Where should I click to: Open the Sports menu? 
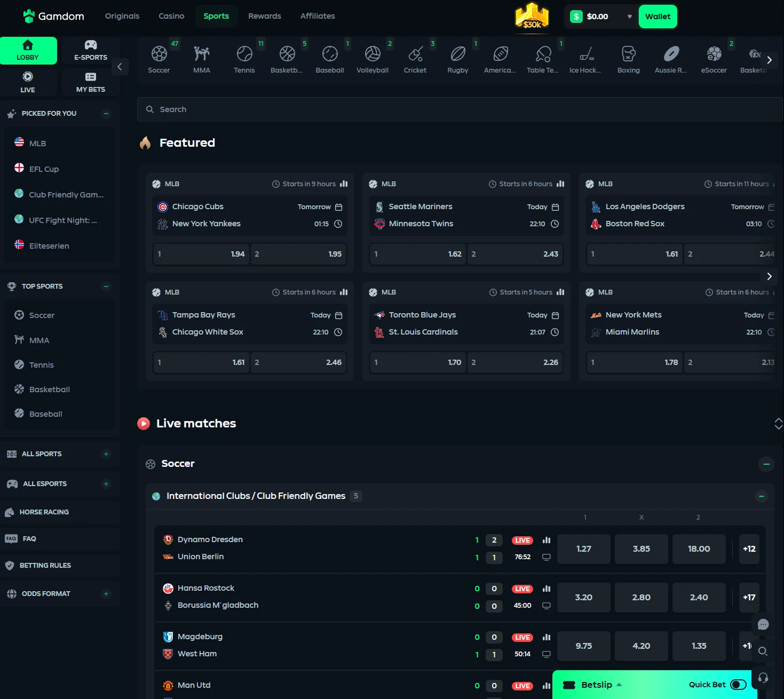216,16
